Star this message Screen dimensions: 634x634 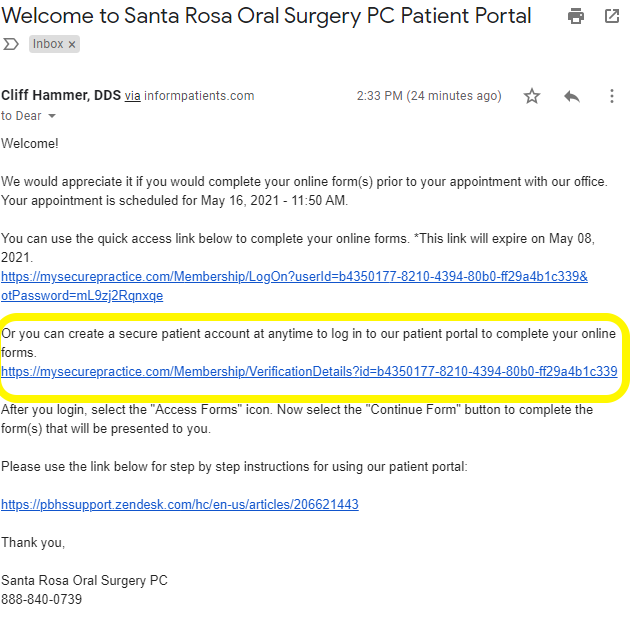(532, 96)
